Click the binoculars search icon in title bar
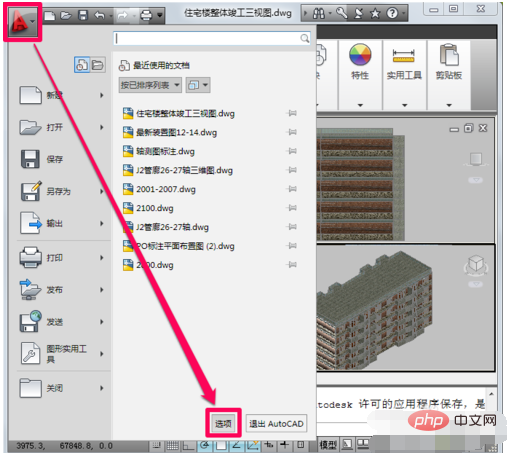The height and width of the screenshot is (453, 507). tap(319, 14)
